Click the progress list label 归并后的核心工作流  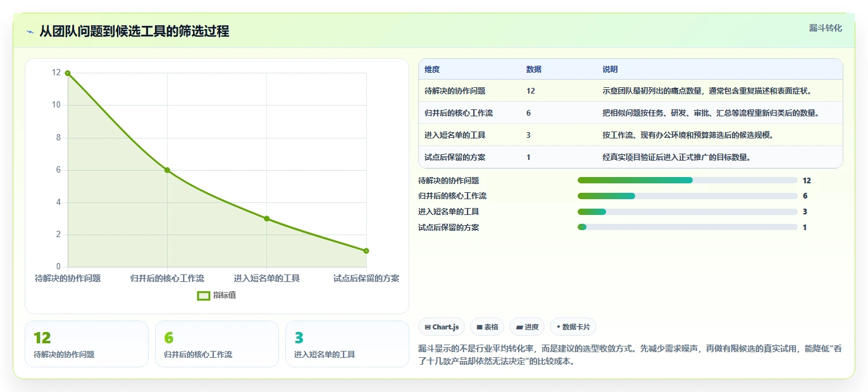452,196
